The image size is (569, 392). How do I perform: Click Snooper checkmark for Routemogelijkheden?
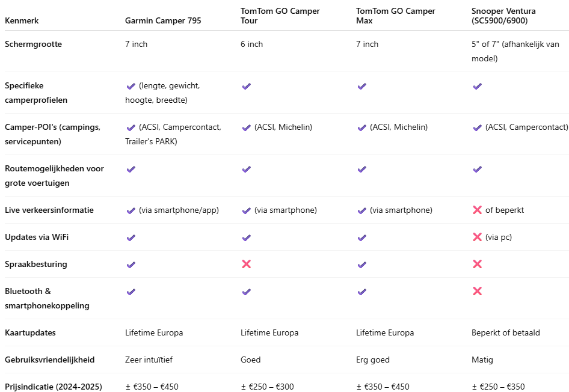(477, 170)
